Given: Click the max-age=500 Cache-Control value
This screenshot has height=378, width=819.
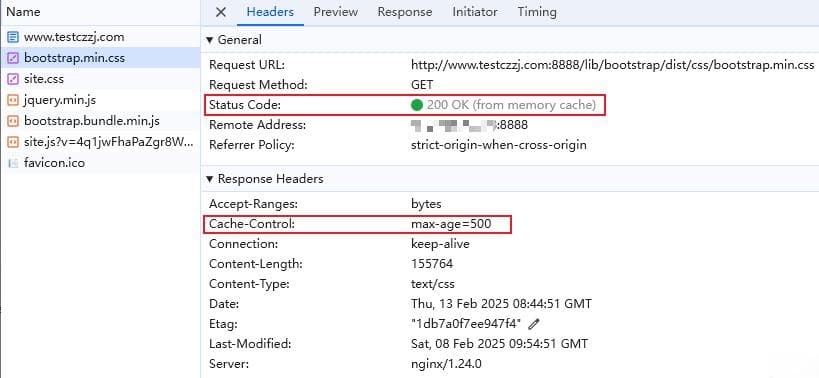Looking at the screenshot, I should click(451, 225).
